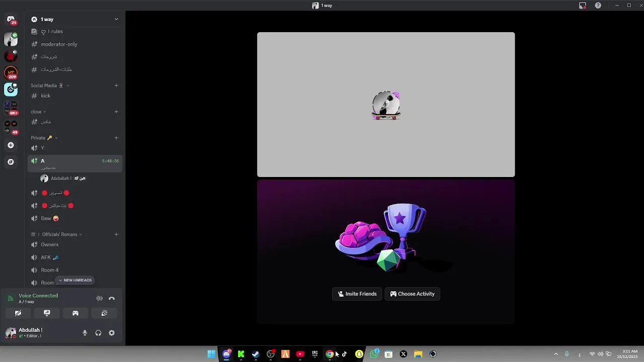Open the inbox icon in title bar
This screenshot has height=362, width=644.
[x=583, y=6]
